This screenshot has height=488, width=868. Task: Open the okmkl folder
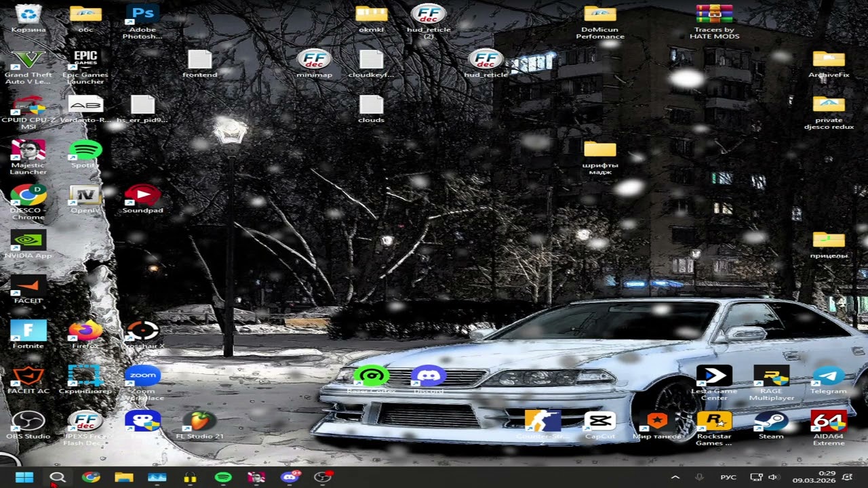coord(372,18)
